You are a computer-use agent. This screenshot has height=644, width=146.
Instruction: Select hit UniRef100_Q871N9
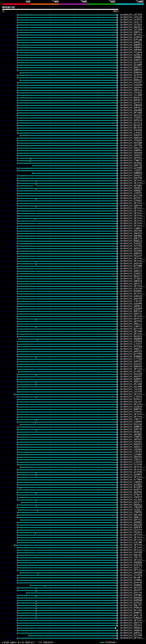(131, 331)
